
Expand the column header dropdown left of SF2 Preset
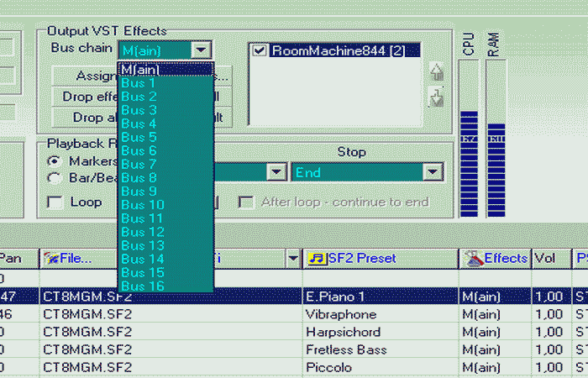click(x=292, y=258)
